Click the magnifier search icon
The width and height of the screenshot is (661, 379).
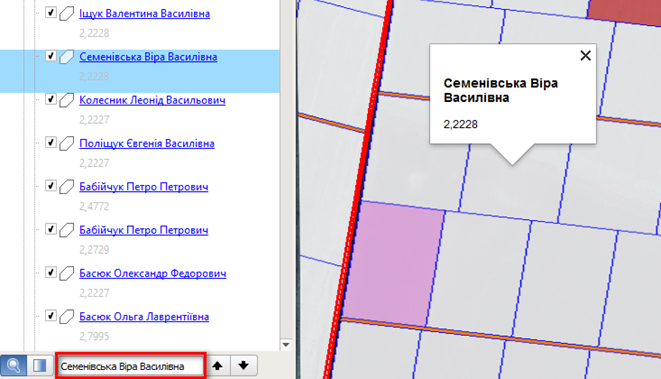(13, 365)
